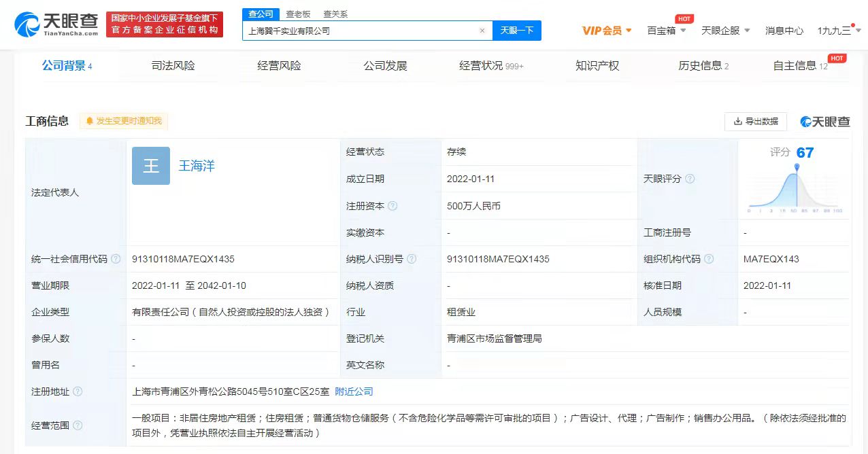The height and width of the screenshot is (454, 868).
Task: Click help icon next to 天眼评分
Action: pos(690,179)
